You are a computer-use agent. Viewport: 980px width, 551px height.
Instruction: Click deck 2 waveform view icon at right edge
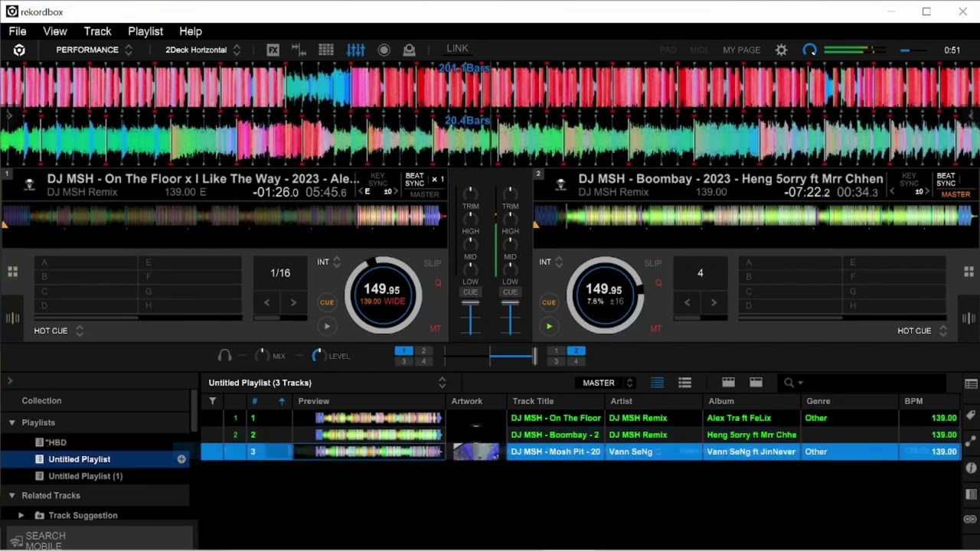[969, 318]
